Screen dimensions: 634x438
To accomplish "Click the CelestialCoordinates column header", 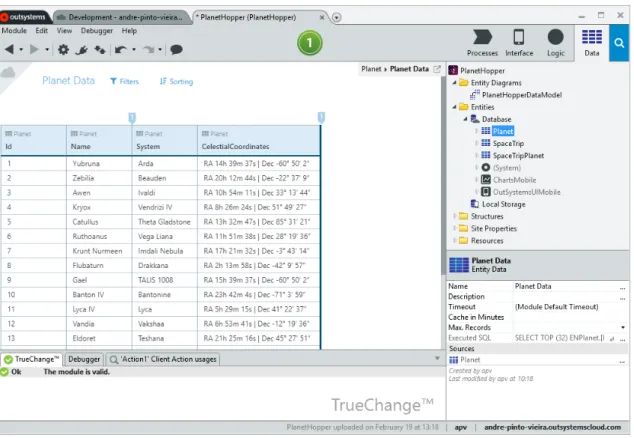I will [x=259, y=140].
